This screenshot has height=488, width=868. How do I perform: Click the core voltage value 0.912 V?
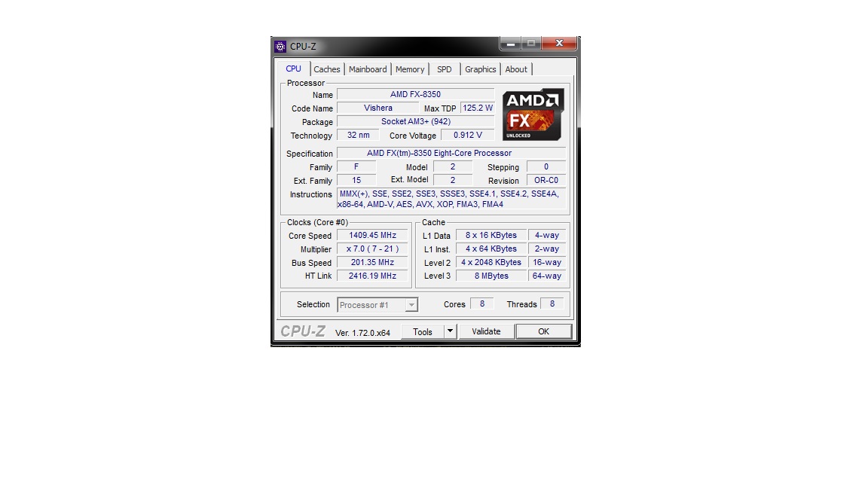[x=468, y=135]
